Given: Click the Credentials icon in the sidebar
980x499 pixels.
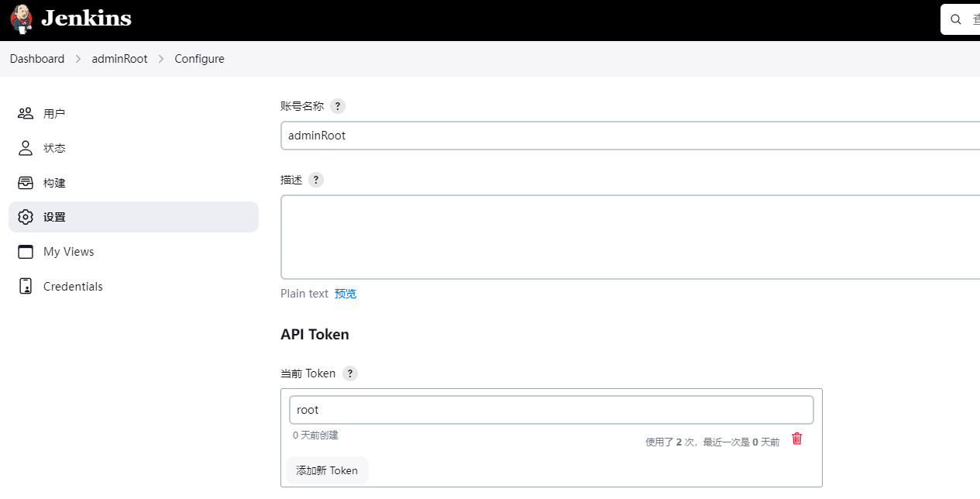Looking at the screenshot, I should [x=26, y=286].
